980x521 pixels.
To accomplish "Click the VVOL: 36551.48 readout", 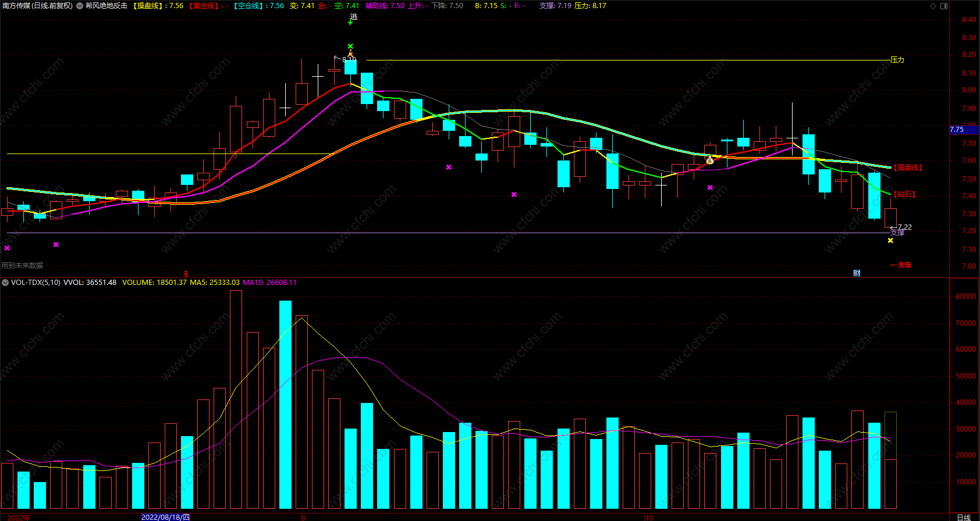I will coord(90,283).
